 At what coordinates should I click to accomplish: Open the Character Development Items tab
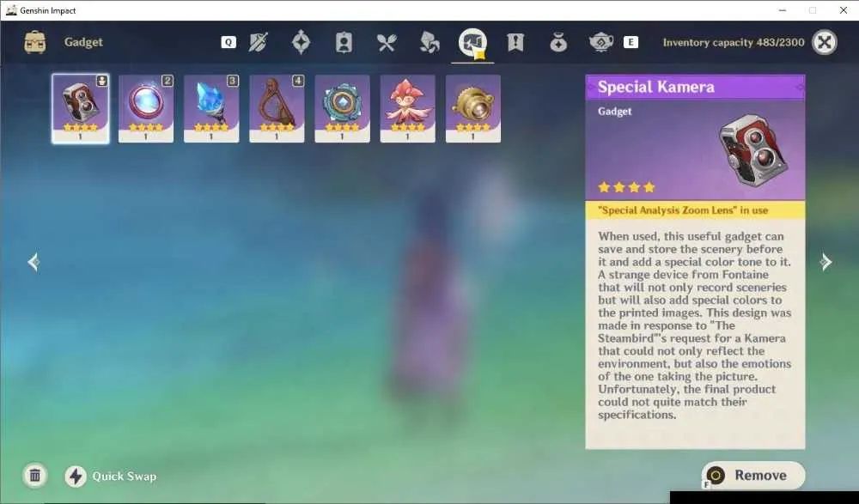tap(344, 42)
